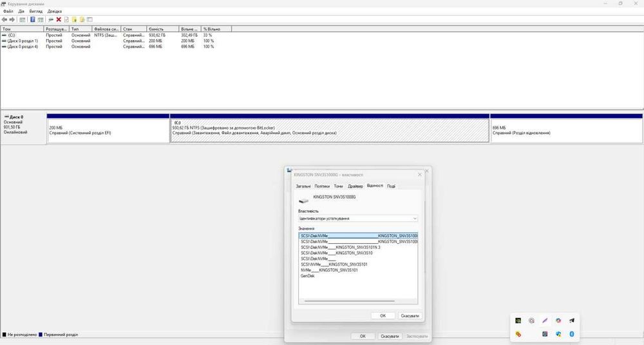Click Скасувати in the background dialog
This screenshot has width=644, height=345.
tap(390, 336)
